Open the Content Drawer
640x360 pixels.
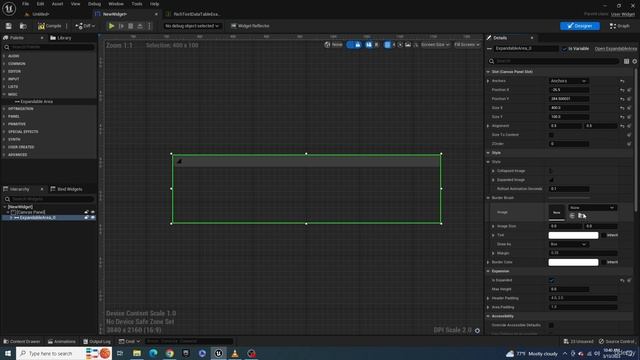[x=22, y=341]
